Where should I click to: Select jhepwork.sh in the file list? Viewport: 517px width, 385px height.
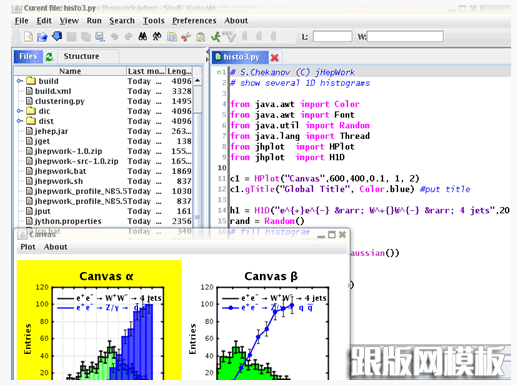tap(59, 181)
